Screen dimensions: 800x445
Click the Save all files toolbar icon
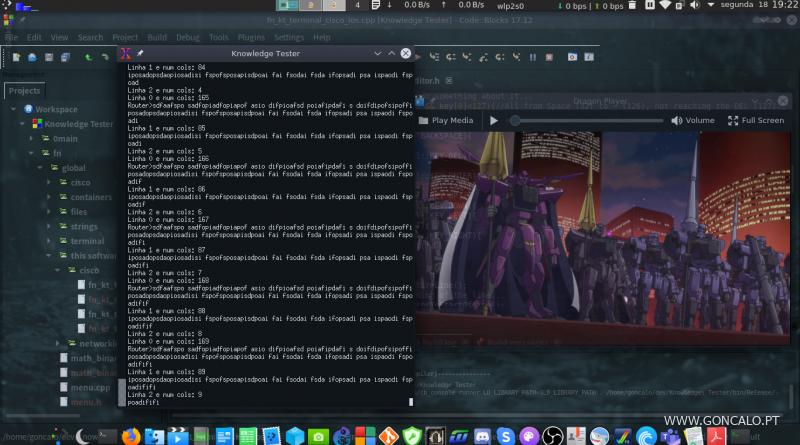[65, 57]
